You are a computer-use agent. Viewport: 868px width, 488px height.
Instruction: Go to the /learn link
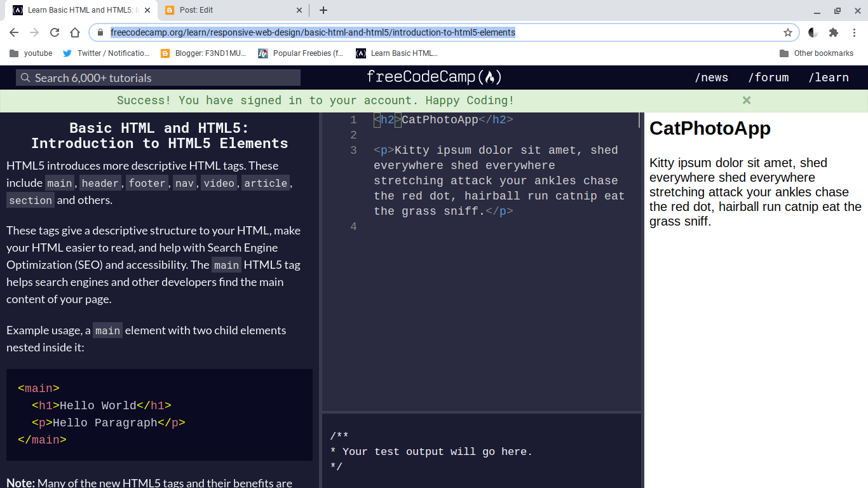coord(829,78)
